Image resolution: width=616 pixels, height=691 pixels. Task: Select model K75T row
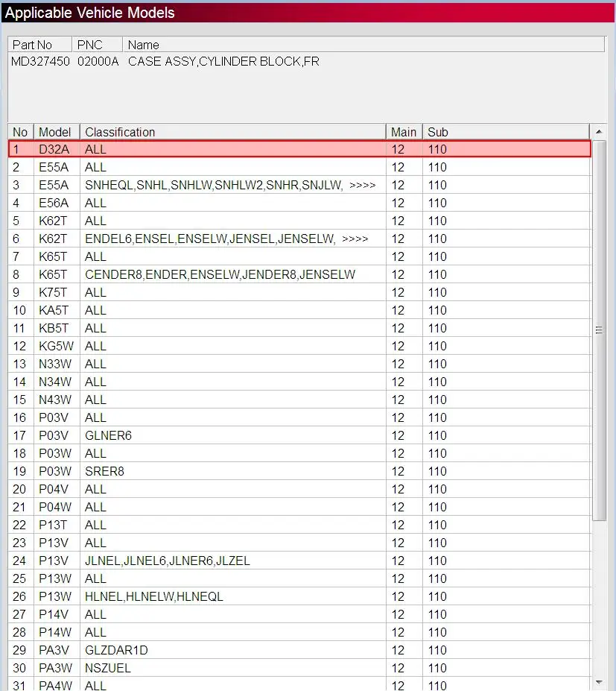299,293
